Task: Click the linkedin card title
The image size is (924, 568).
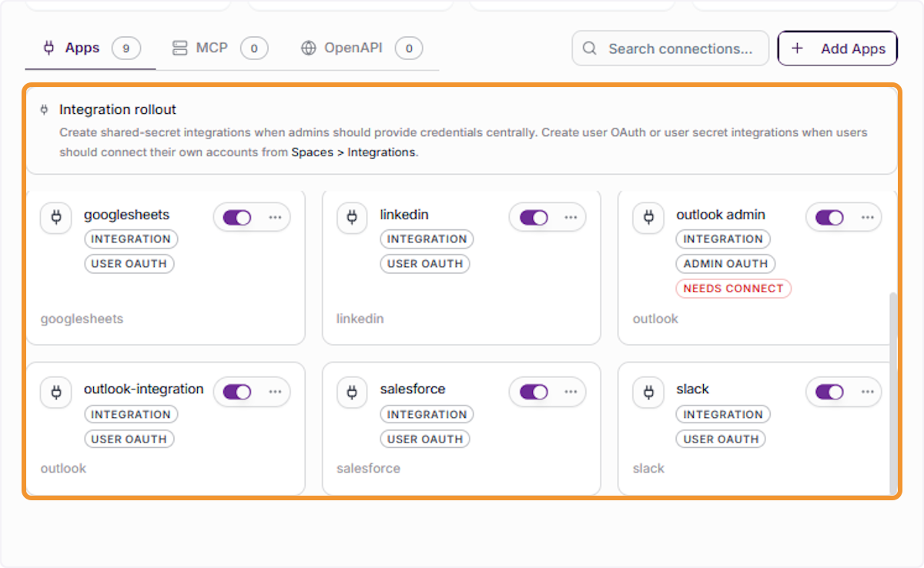Action: (x=404, y=215)
